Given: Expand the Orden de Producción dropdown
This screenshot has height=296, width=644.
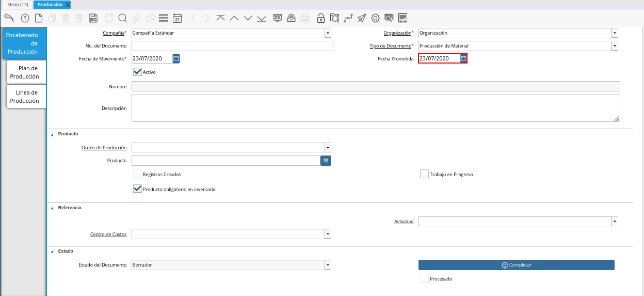Looking at the screenshot, I should pyautogui.click(x=328, y=148).
